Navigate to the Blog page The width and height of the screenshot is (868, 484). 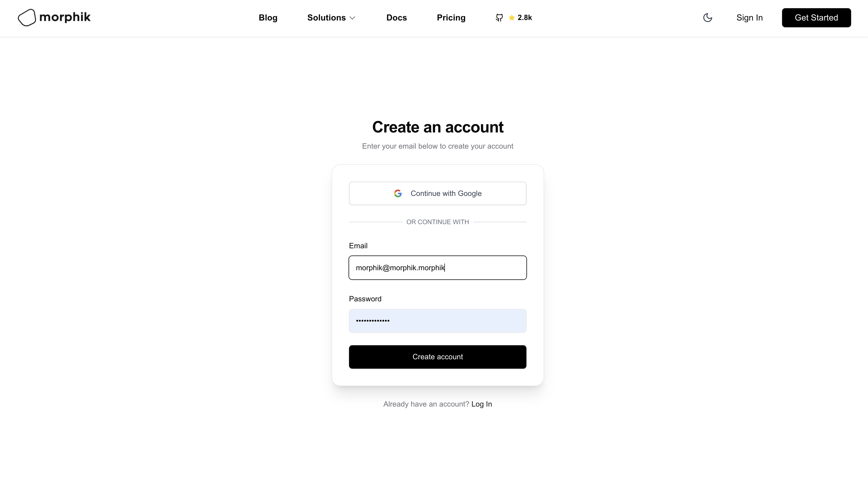coord(268,18)
